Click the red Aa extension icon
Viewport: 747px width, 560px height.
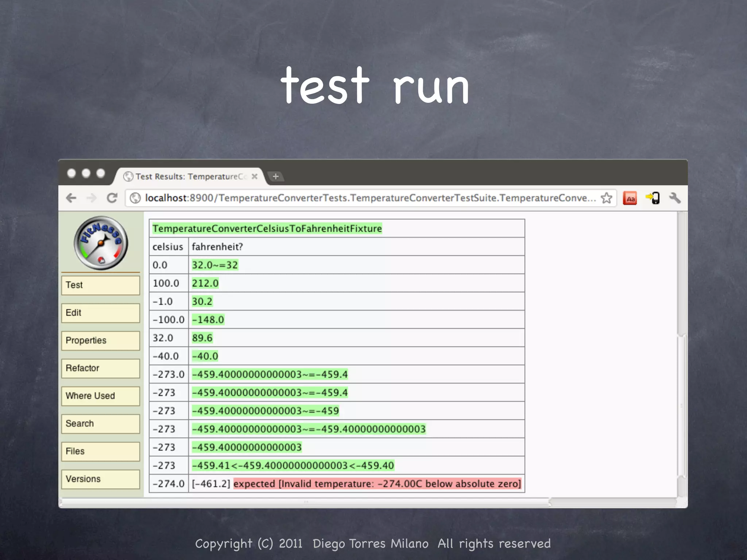coord(630,198)
